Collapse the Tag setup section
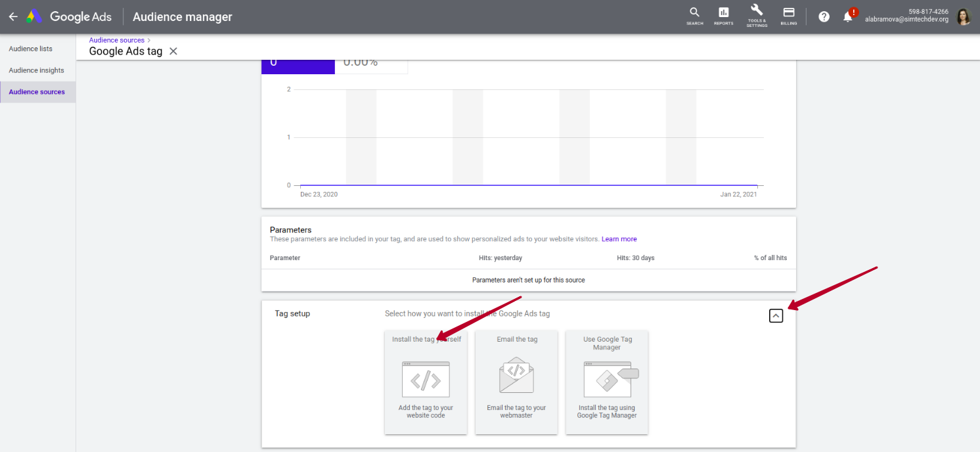This screenshot has height=452, width=980. click(776, 316)
